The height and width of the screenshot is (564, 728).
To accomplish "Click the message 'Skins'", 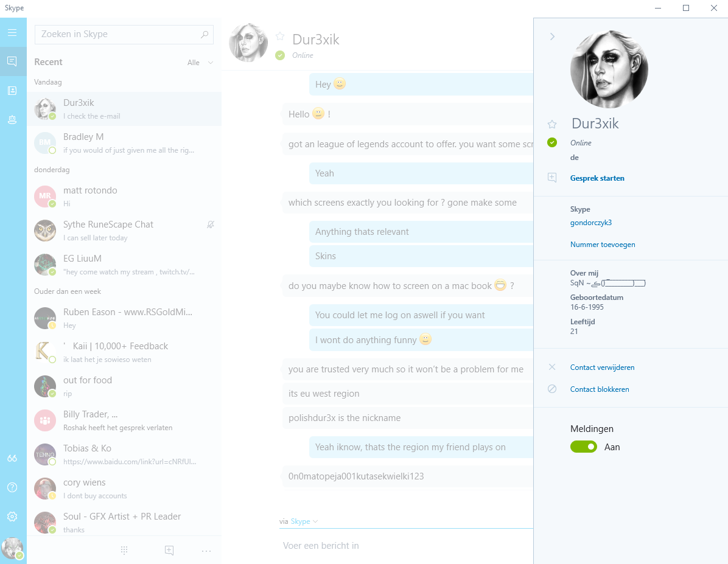I will click(x=421, y=256).
